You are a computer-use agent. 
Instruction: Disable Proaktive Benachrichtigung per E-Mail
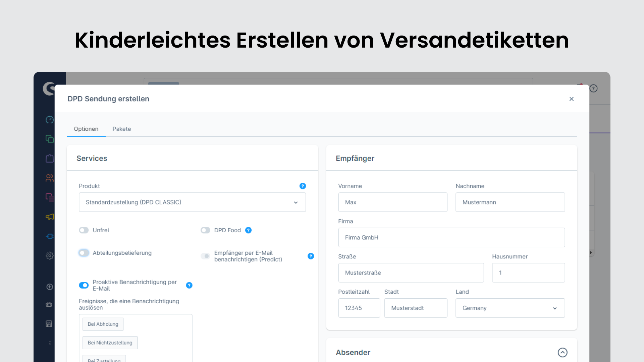[84, 285]
